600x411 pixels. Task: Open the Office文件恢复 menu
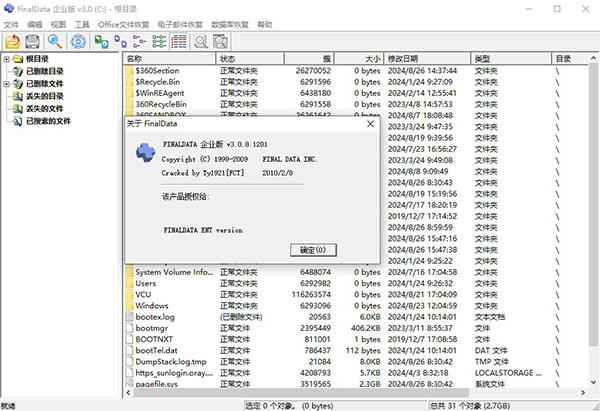coord(124,24)
